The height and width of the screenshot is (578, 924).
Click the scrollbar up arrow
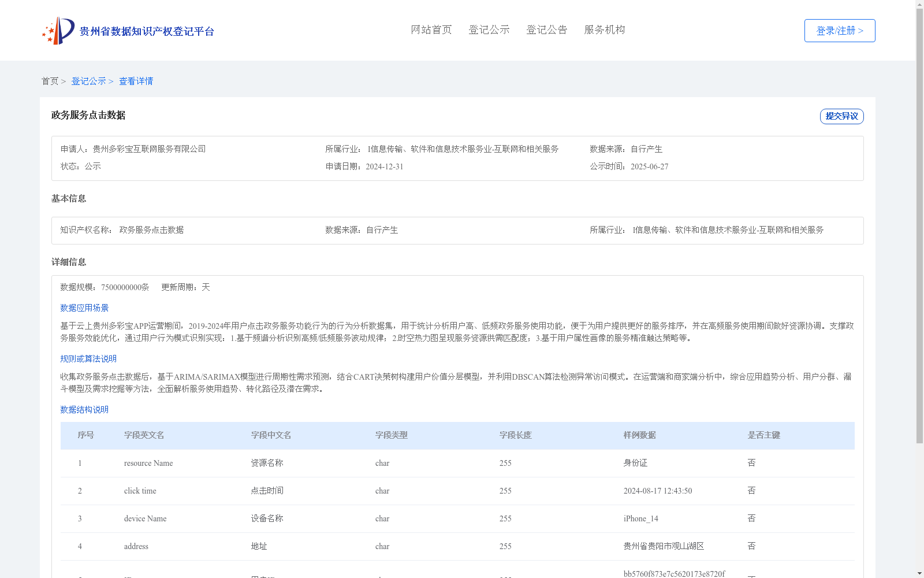click(919, 4)
